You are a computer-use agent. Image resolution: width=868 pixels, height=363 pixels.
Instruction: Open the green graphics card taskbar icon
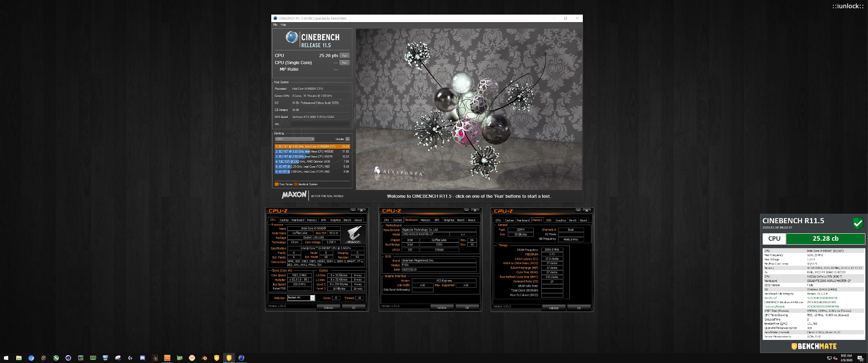click(179, 358)
